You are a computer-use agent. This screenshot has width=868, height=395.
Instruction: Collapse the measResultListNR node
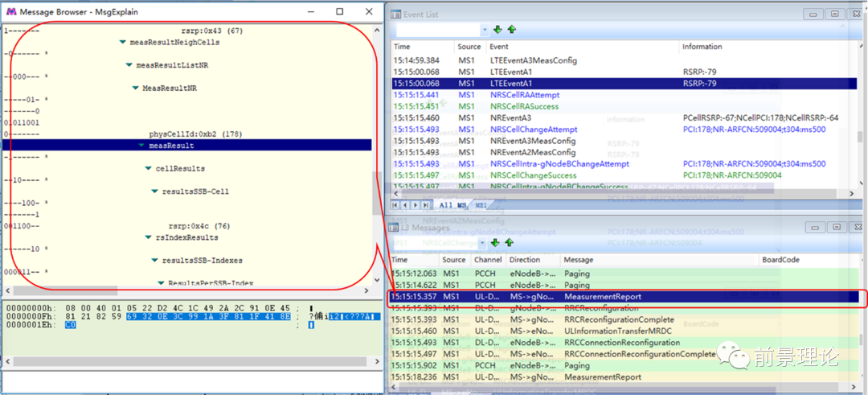tap(129, 66)
